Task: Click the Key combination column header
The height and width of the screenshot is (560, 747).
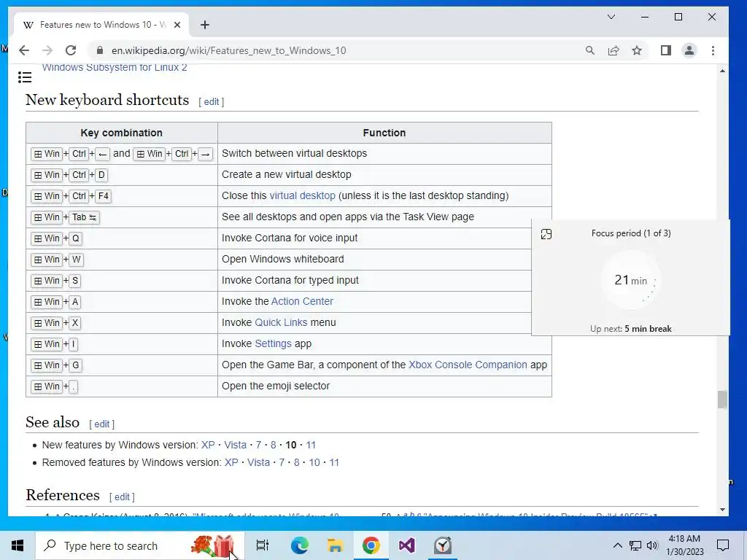Action: point(122,133)
